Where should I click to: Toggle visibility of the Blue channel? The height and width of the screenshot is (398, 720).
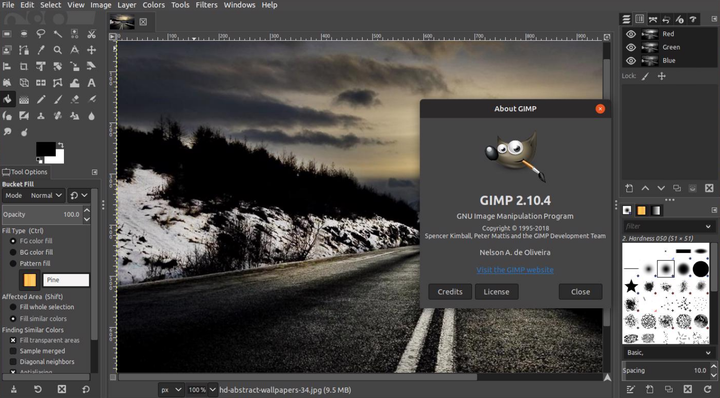631,61
